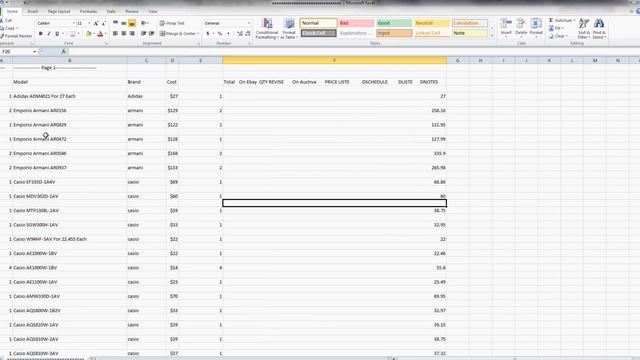640x360 pixels.
Task: Apply the Normal cell style
Action: [318, 23]
